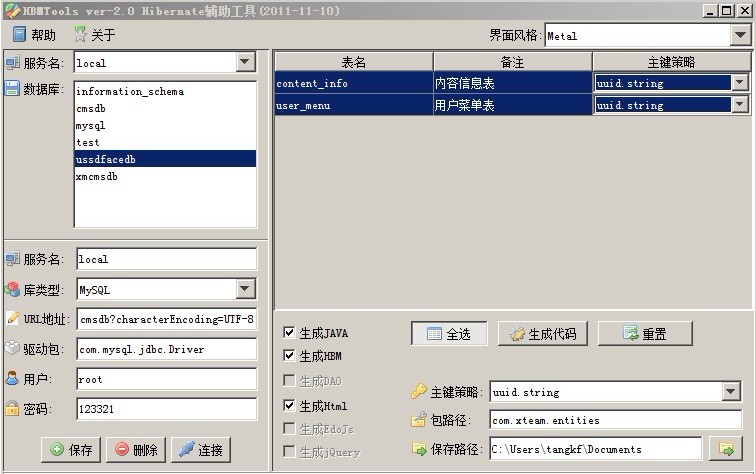Click the browse folder button for save path
This screenshot has width=756, height=474.
pyautogui.click(x=726, y=449)
